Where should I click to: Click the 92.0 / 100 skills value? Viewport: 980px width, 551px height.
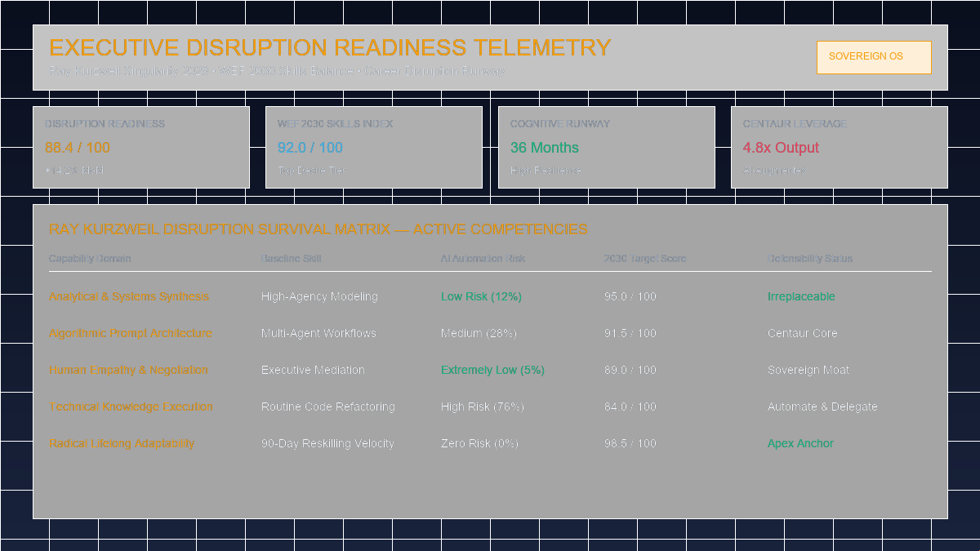[310, 148]
